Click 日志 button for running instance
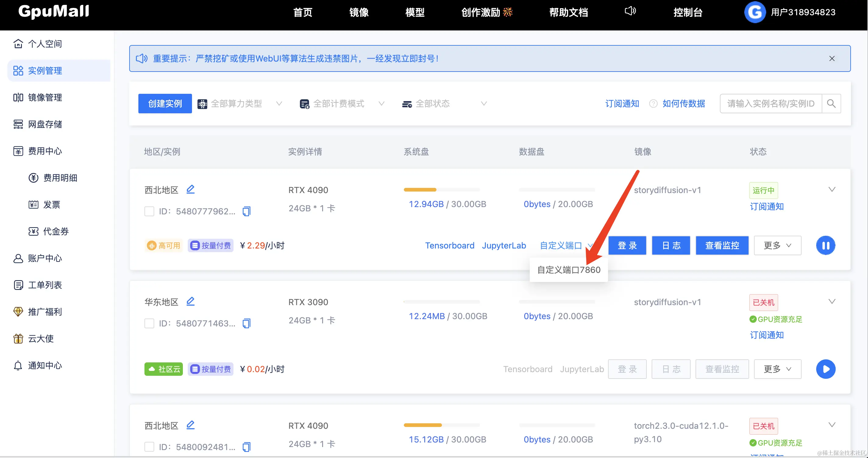 pyautogui.click(x=671, y=245)
